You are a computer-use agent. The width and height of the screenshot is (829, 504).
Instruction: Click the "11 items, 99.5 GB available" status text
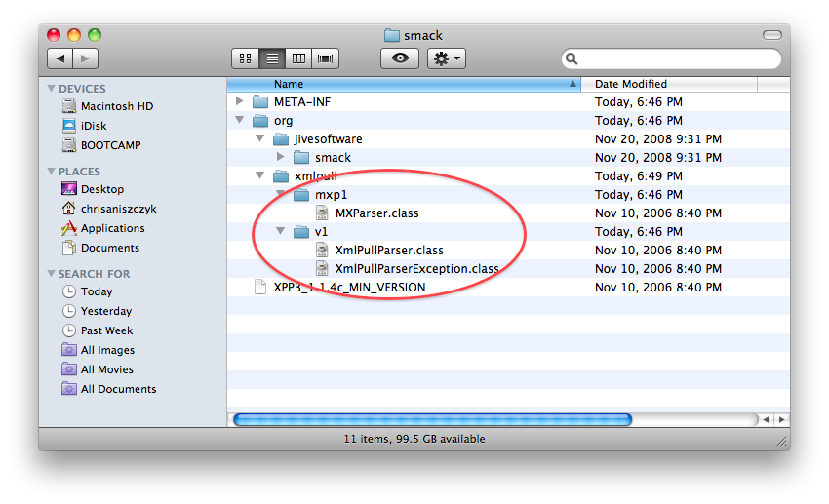click(414, 439)
